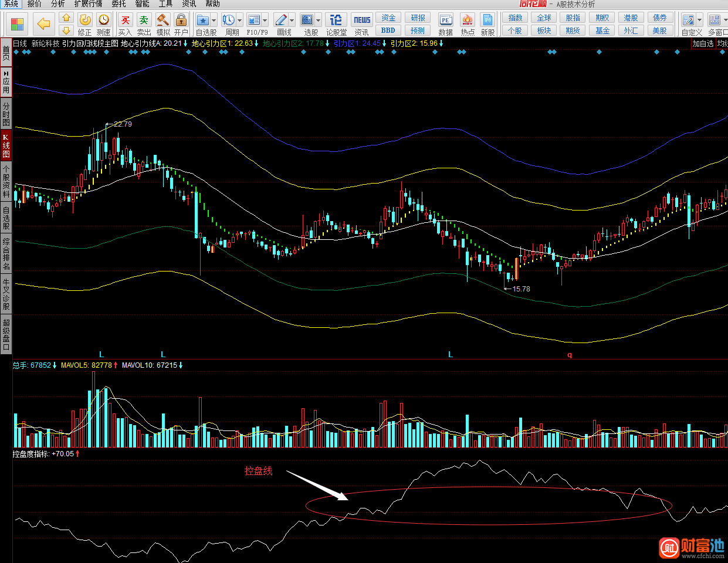728x563 pixels.
Task: Expand the 周期 dropdown arrow
Action: click(x=239, y=21)
